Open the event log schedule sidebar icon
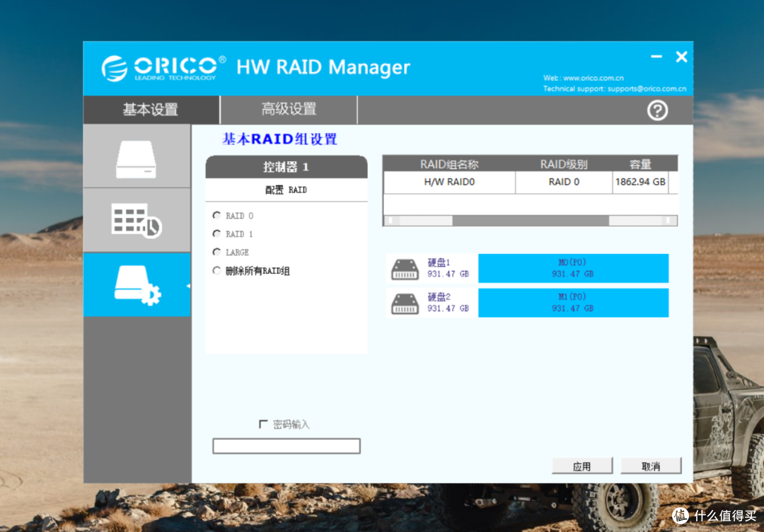The image size is (764, 532). (x=137, y=220)
